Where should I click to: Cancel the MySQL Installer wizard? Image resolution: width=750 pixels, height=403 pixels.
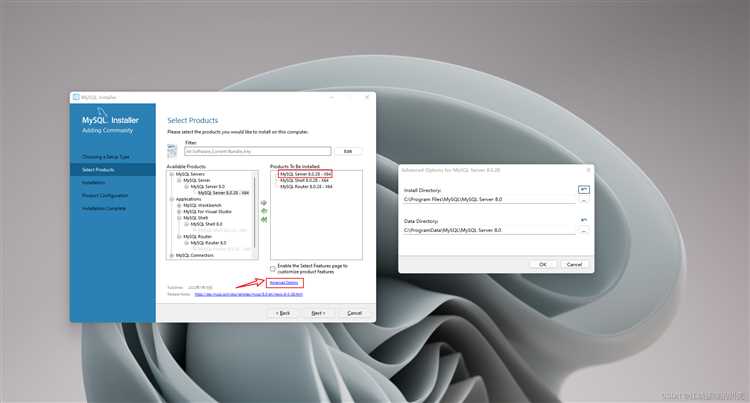354,313
